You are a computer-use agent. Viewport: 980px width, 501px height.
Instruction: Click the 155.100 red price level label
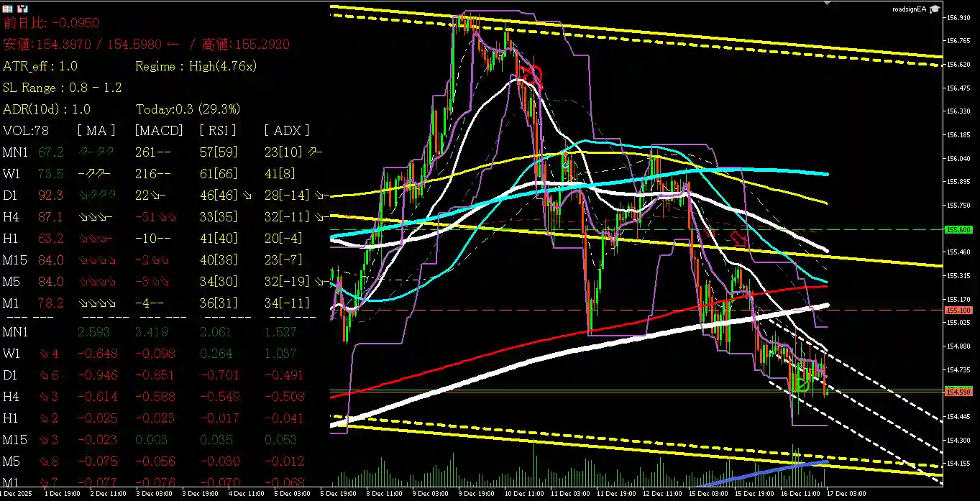(960, 311)
